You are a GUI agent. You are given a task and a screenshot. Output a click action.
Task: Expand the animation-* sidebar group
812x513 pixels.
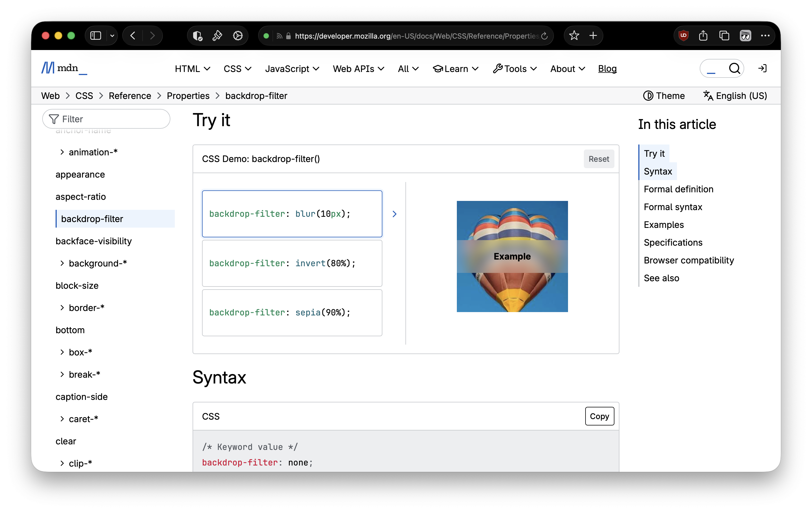tap(62, 152)
